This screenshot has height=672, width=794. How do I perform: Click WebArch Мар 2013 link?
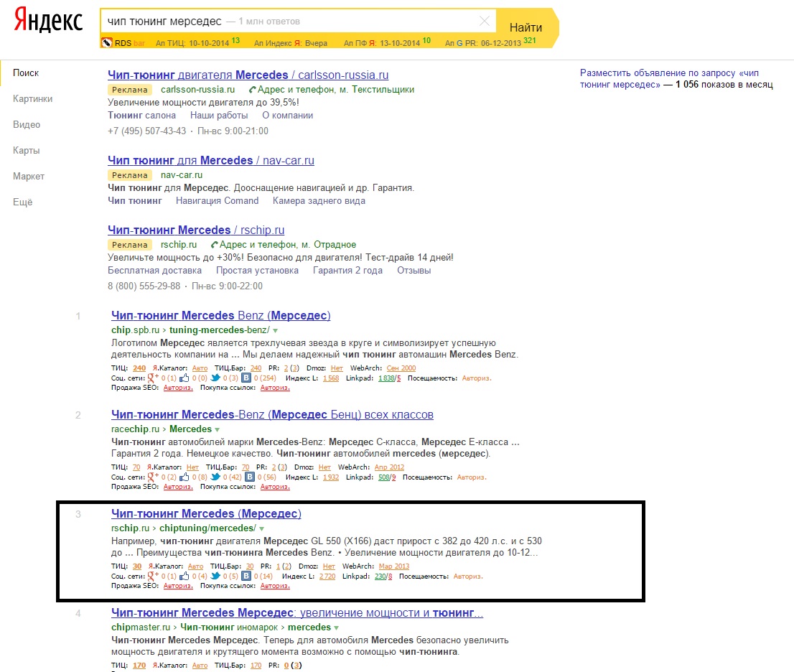coord(394,566)
